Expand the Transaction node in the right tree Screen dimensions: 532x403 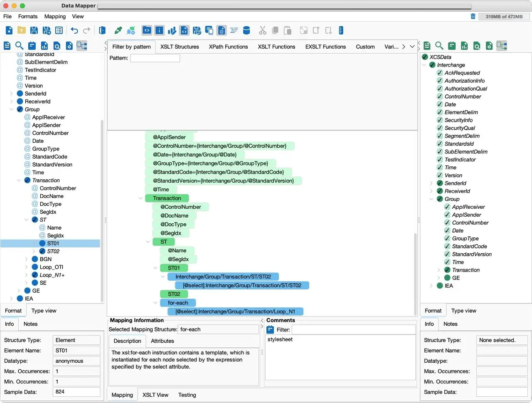pos(439,270)
